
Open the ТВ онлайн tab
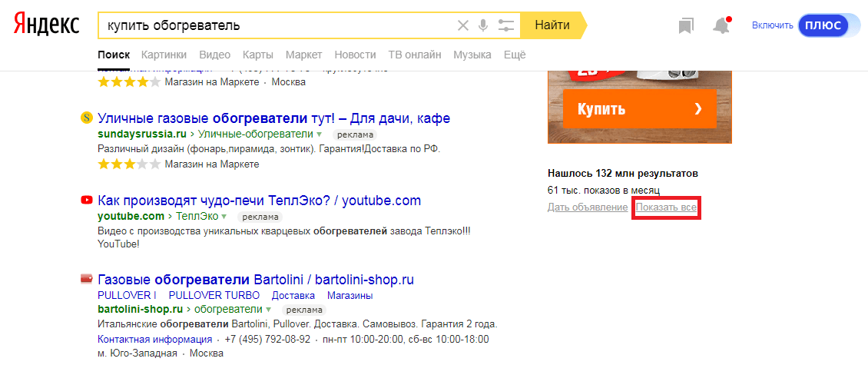pos(415,55)
